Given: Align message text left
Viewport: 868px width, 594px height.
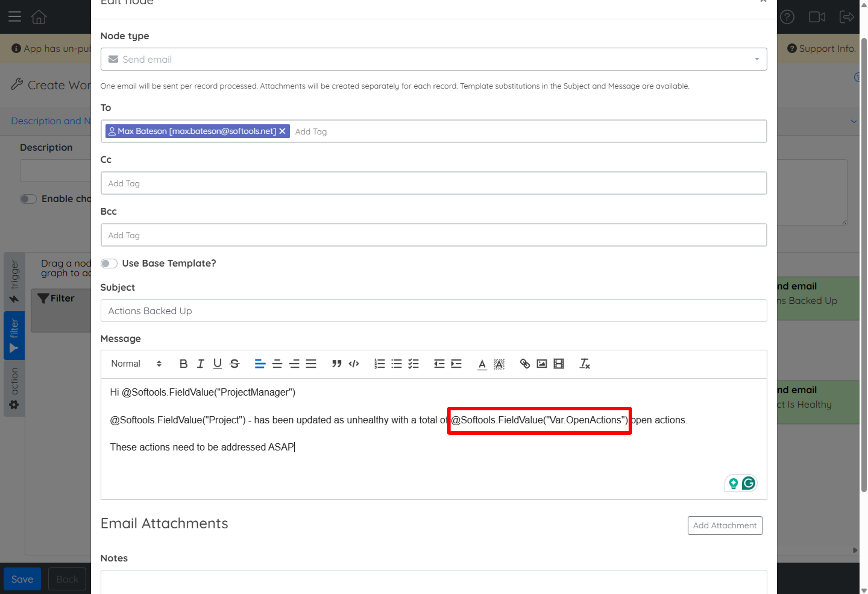Looking at the screenshot, I should coord(260,364).
